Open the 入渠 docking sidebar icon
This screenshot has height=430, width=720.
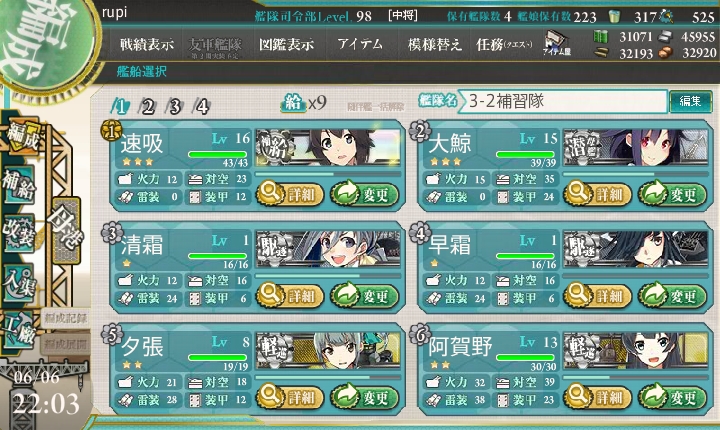[x=18, y=283]
